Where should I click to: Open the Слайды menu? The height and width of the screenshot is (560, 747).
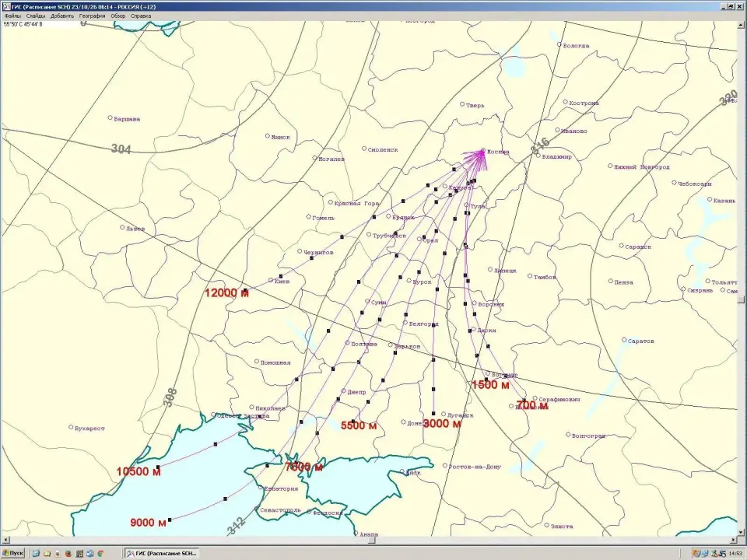[x=36, y=16]
